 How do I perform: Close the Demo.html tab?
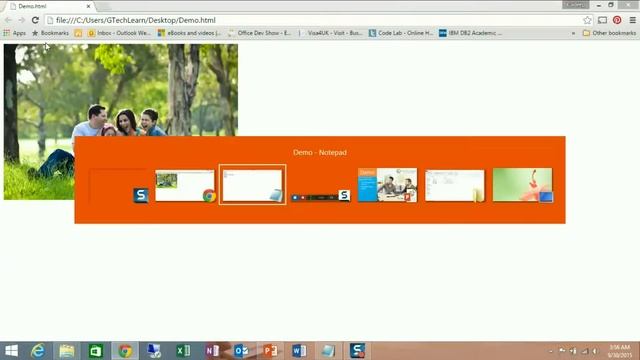click(x=88, y=6)
